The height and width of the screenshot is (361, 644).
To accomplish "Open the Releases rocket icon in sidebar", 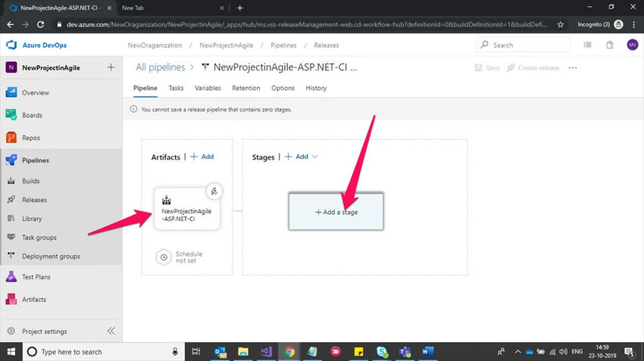I will (x=11, y=199).
